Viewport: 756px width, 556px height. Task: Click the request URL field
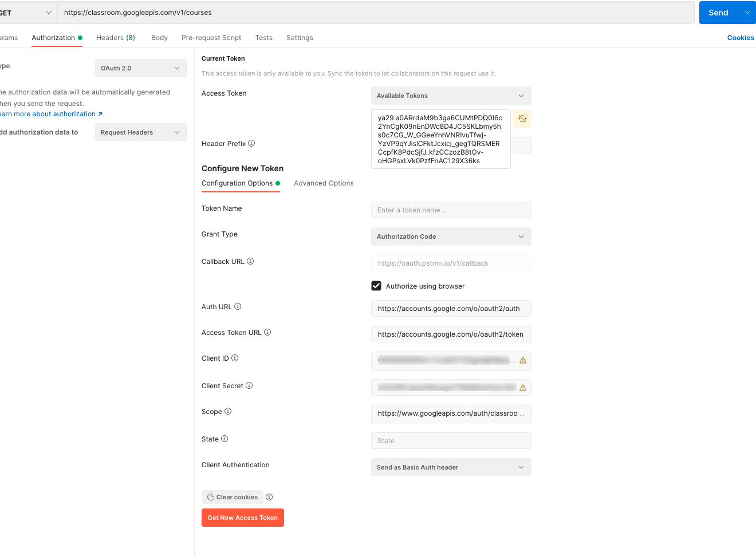pos(376,13)
